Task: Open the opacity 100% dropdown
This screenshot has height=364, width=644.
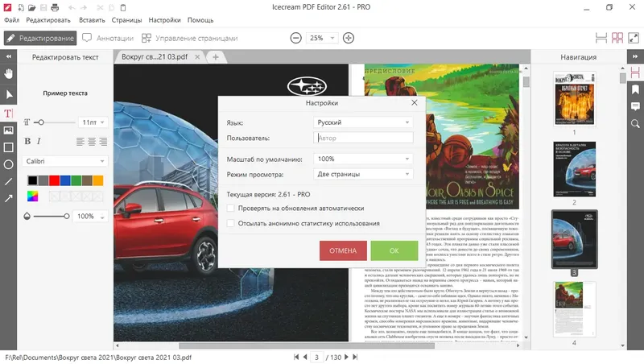Action: (x=90, y=216)
